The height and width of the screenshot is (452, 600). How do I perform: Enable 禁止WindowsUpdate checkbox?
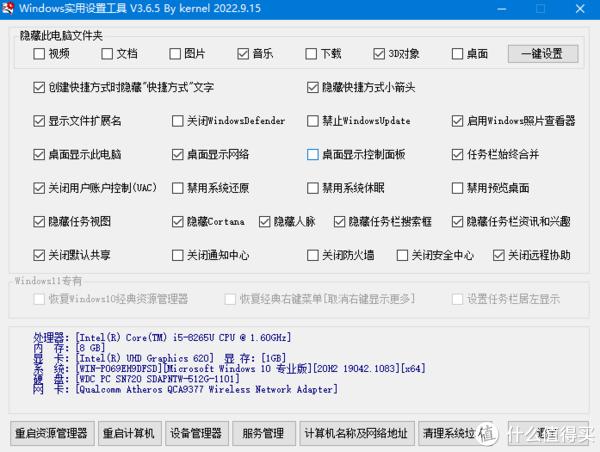[313, 121]
